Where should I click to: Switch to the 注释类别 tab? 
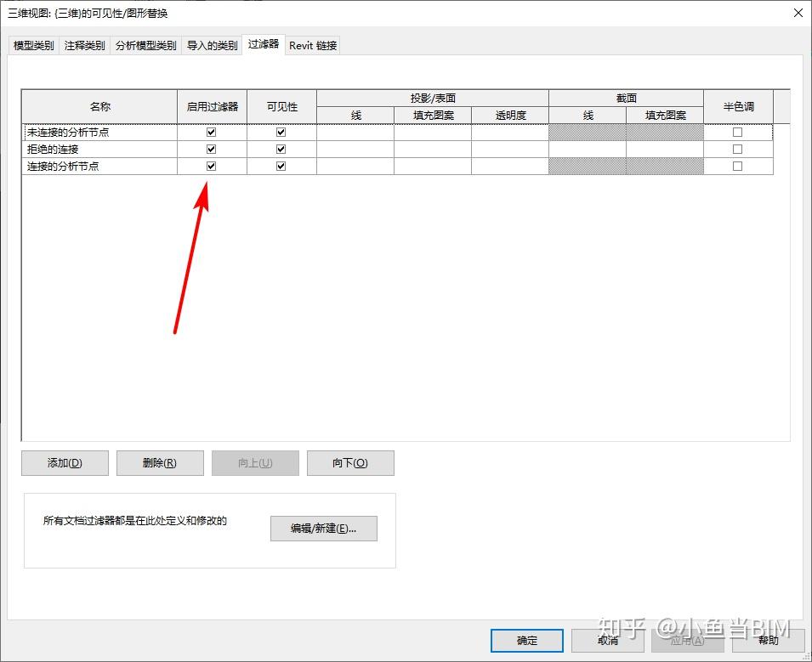[83, 45]
